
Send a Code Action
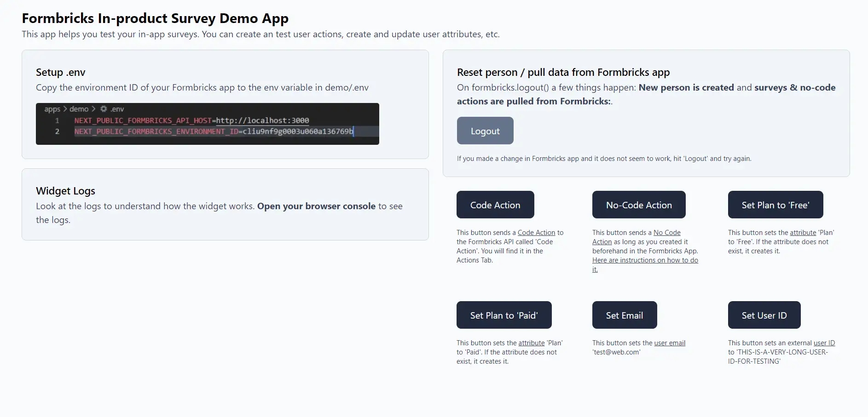tap(495, 205)
